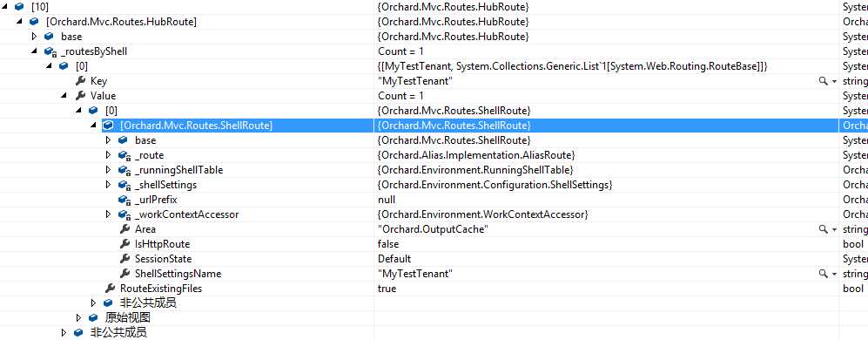868x340 pixels.
Task: Click the wrench icon beside Area
Action: tap(125, 229)
